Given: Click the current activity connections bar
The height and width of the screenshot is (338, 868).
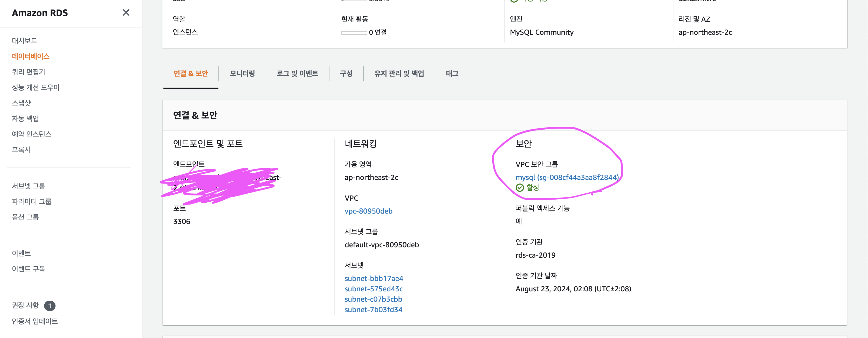Looking at the screenshot, I should (354, 33).
